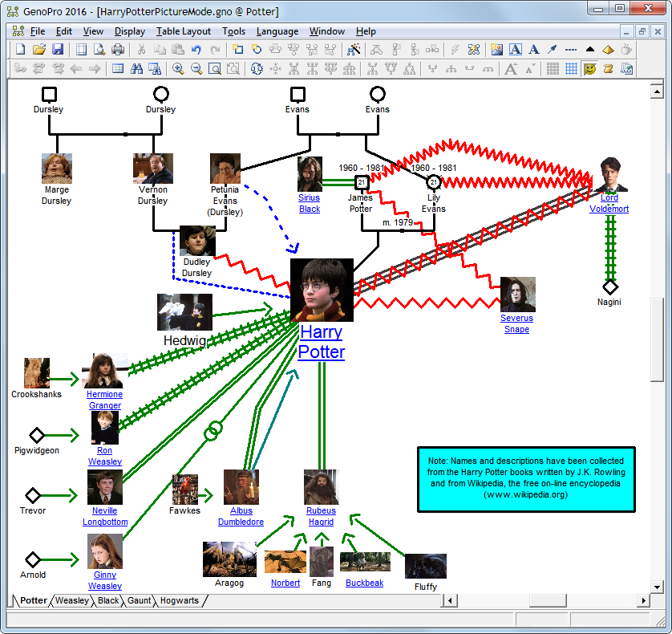Open Table Layout with the grid table icon
This screenshot has height=634, width=672.
(x=118, y=69)
